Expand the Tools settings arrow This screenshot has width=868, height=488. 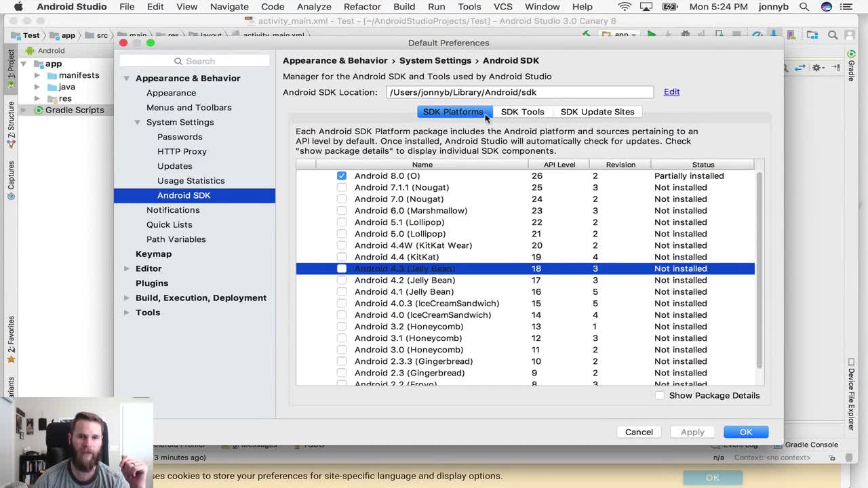[126, 312]
